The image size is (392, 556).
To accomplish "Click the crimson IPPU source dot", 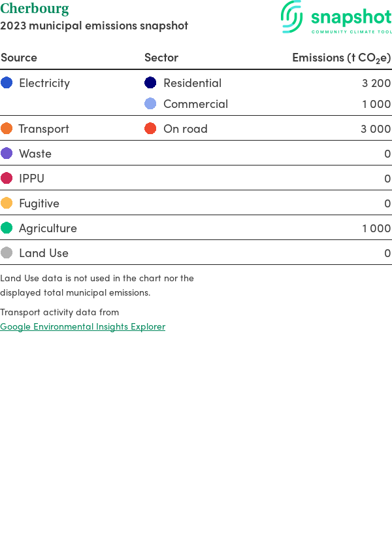I will click(7, 178).
